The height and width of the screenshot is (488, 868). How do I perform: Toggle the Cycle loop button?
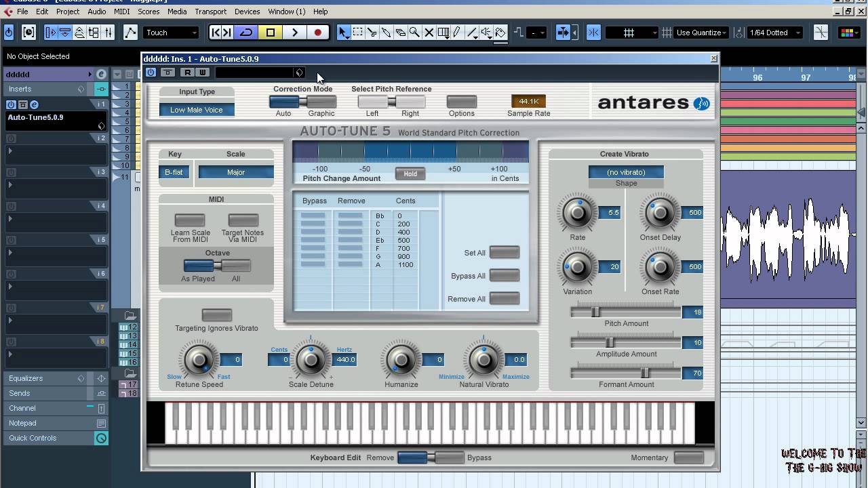coord(246,32)
